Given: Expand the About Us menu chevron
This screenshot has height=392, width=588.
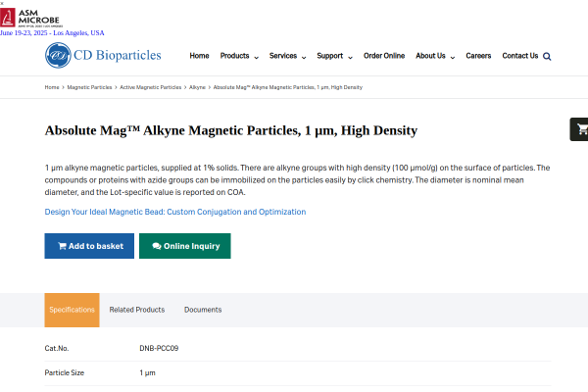Looking at the screenshot, I should (x=453, y=58).
